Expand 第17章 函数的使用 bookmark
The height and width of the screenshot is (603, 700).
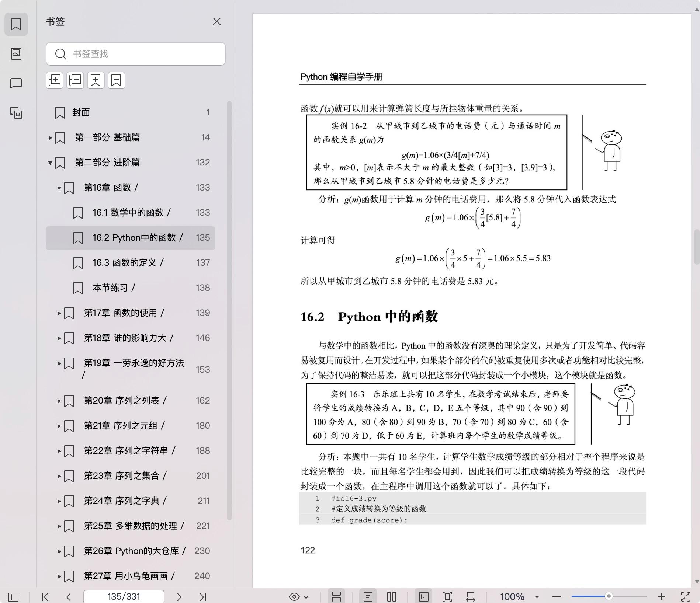[x=59, y=313]
